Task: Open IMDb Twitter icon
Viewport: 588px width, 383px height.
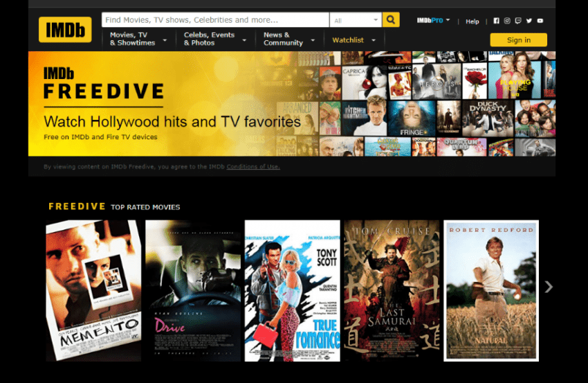Action: point(529,21)
